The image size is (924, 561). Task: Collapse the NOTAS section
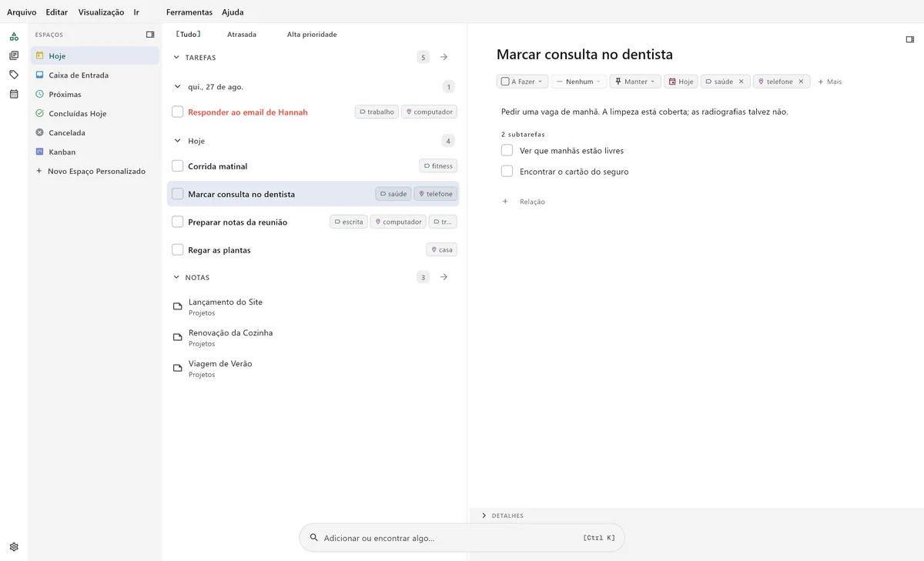(176, 277)
